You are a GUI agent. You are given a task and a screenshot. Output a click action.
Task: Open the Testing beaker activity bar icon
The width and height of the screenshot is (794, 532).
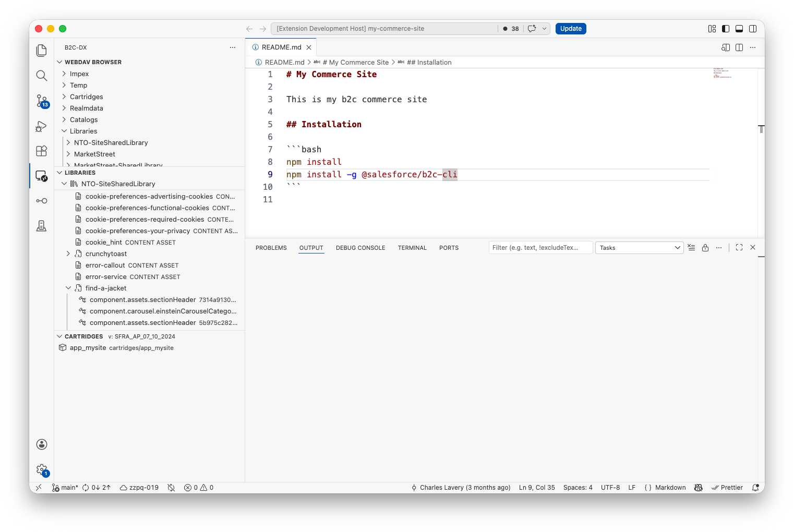[42, 226]
